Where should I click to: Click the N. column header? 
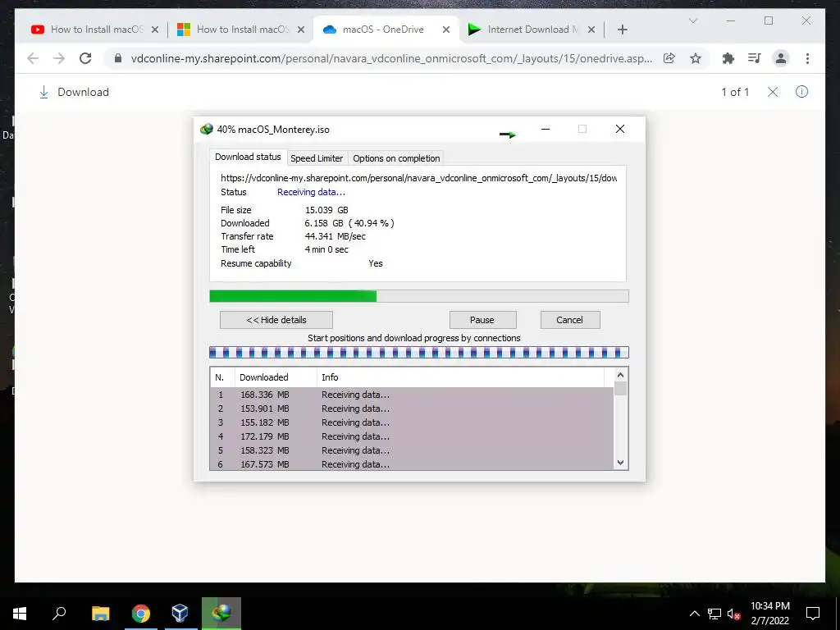222,377
